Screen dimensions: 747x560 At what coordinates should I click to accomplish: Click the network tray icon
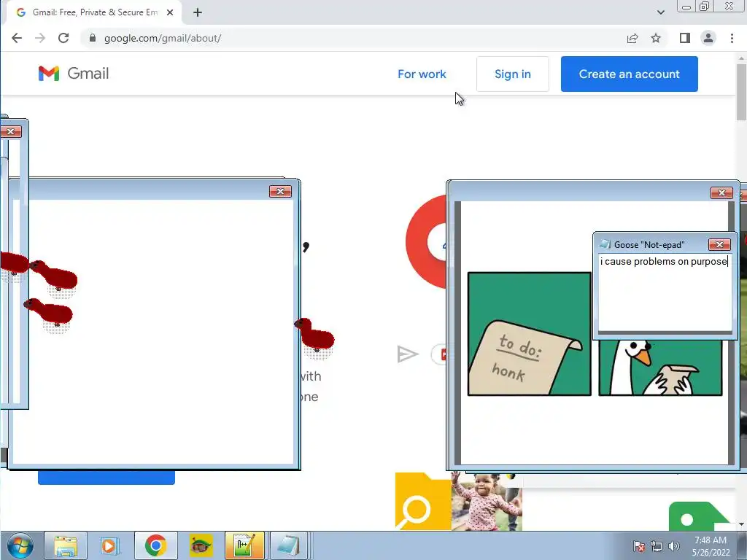tap(657, 546)
